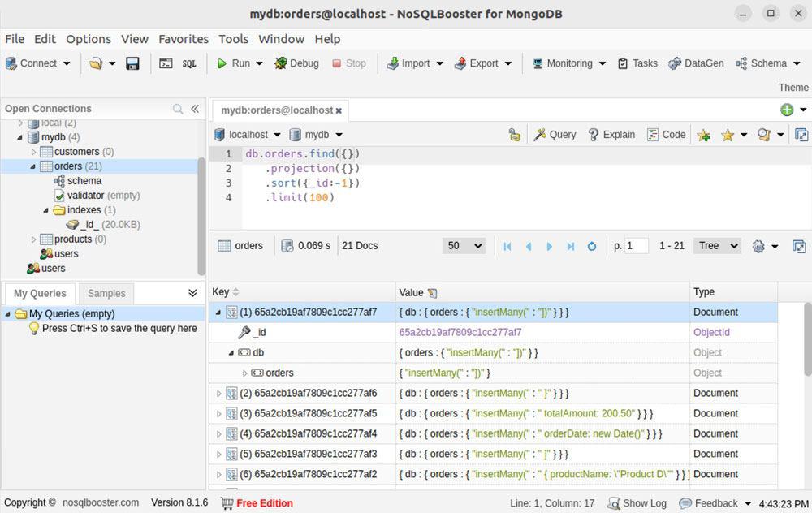Select the _id_ index item
812x513 pixels.
103,225
